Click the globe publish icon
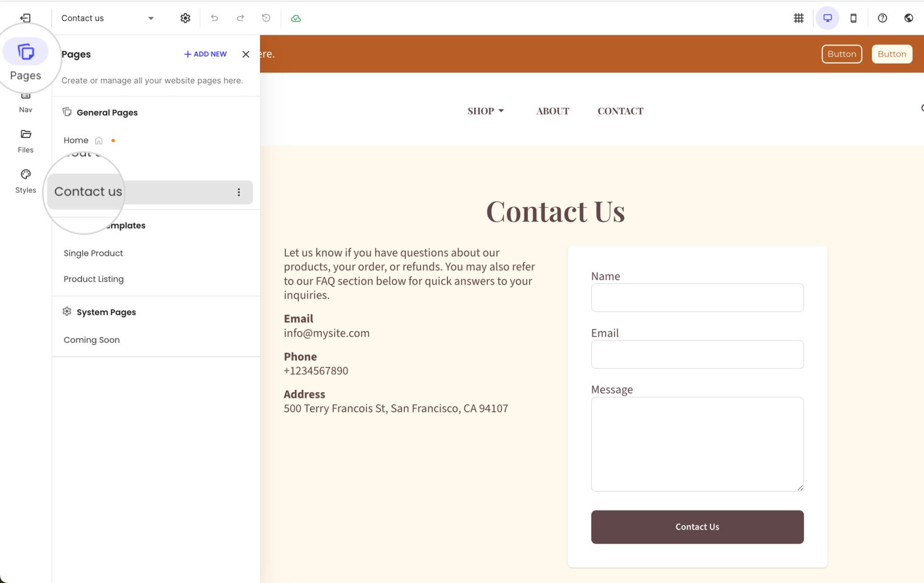The width and height of the screenshot is (924, 583). pyautogui.click(x=908, y=18)
